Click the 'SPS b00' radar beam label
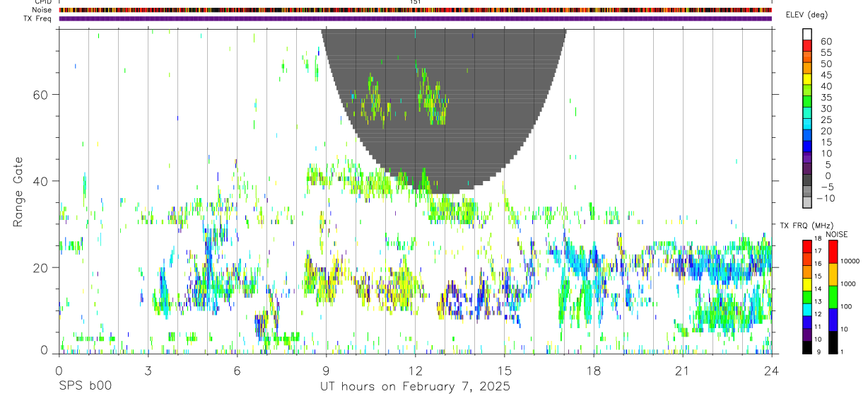The height and width of the screenshot is (401, 868). pos(85,386)
